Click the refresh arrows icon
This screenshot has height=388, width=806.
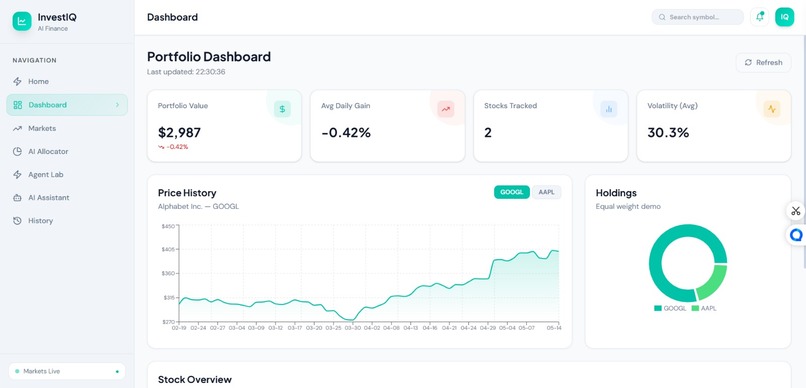[748, 62]
